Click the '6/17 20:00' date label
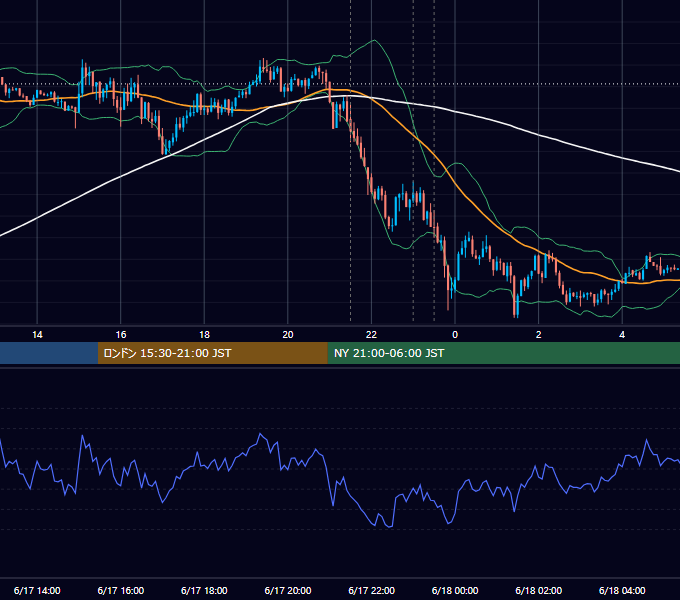This screenshot has width=680, height=600. [x=288, y=590]
